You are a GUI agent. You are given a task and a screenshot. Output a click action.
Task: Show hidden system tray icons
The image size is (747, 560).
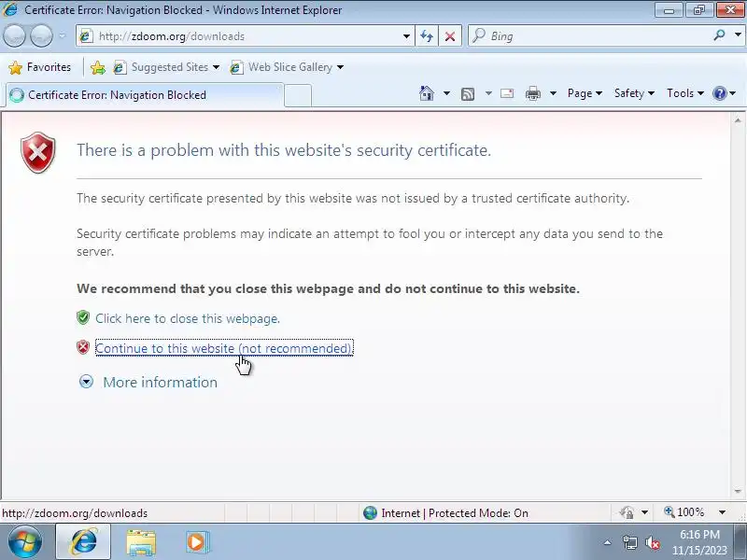[608, 542]
